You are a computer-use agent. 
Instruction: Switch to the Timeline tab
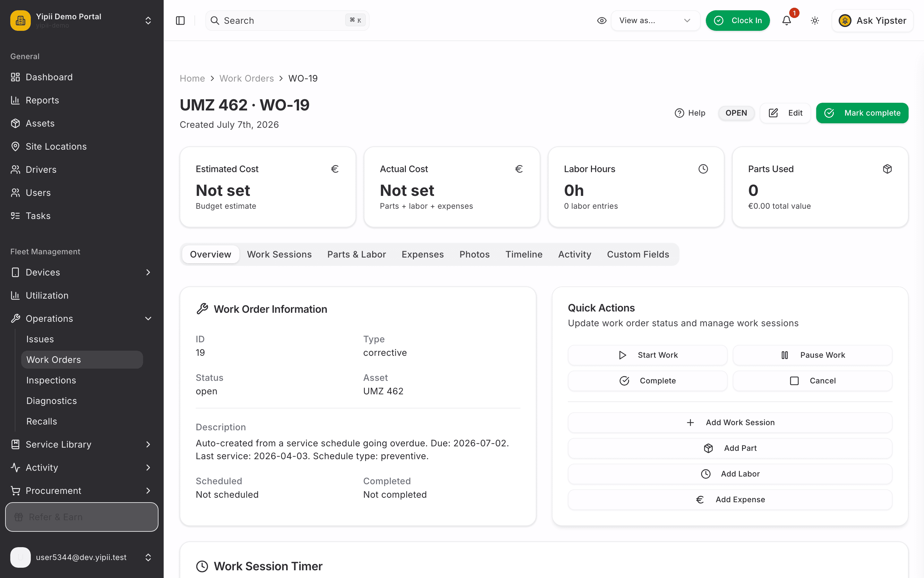[x=524, y=254]
